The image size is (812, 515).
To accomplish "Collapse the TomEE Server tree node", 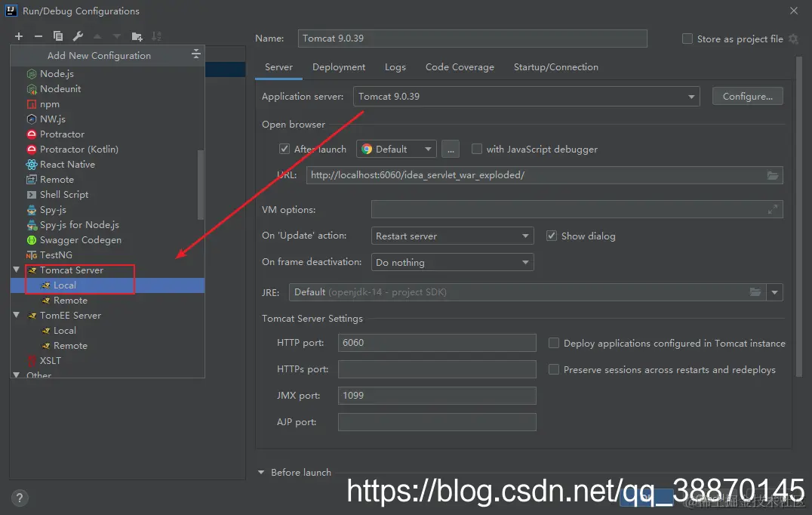I will coord(16,315).
